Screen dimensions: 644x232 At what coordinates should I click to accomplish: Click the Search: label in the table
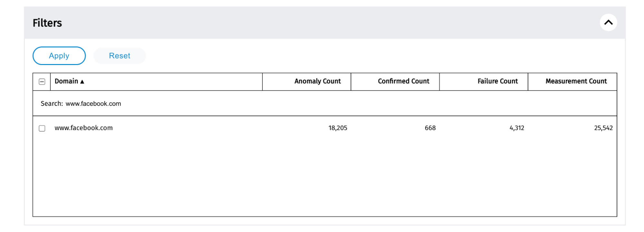click(x=52, y=104)
